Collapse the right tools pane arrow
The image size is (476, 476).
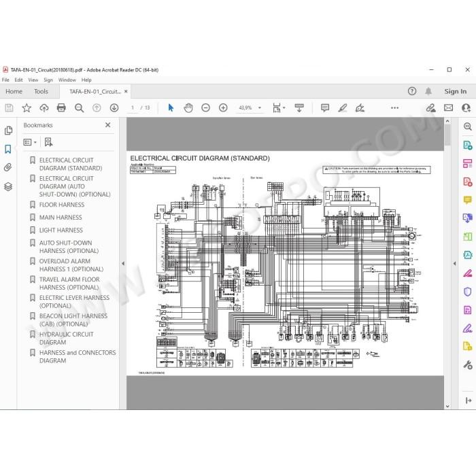[x=454, y=264]
